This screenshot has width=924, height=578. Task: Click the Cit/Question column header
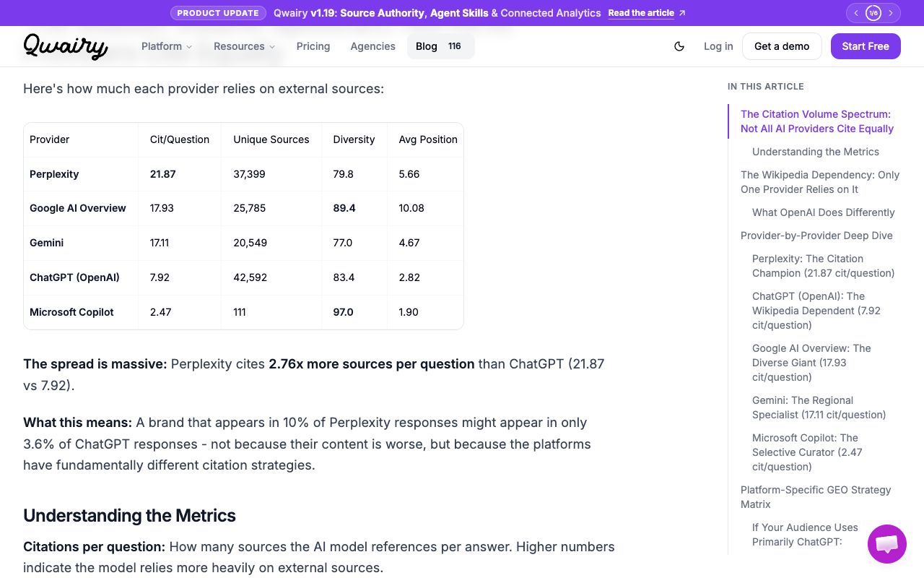pyautogui.click(x=180, y=139)
